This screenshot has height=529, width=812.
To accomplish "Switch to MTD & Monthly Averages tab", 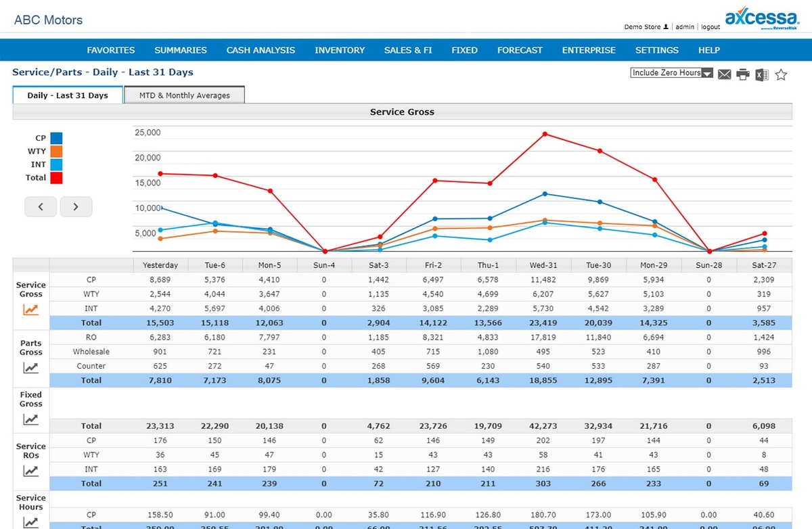I will (184, 95).
